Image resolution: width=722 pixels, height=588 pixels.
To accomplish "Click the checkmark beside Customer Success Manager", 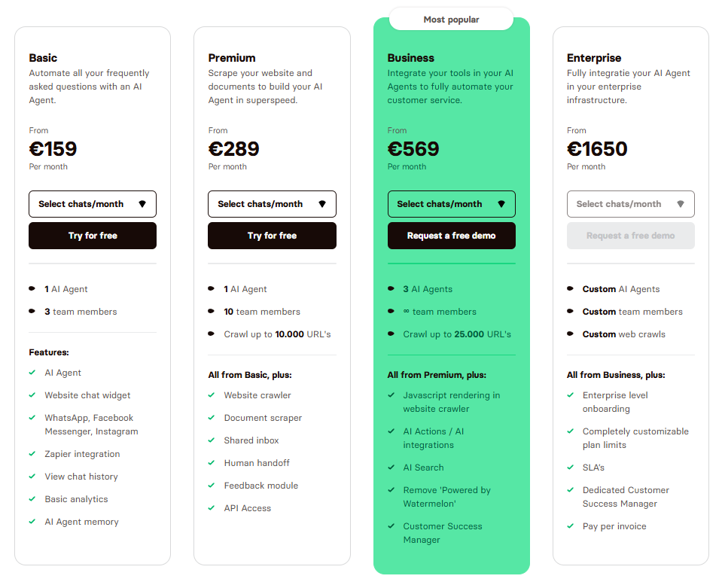I will tap(391, 526).
